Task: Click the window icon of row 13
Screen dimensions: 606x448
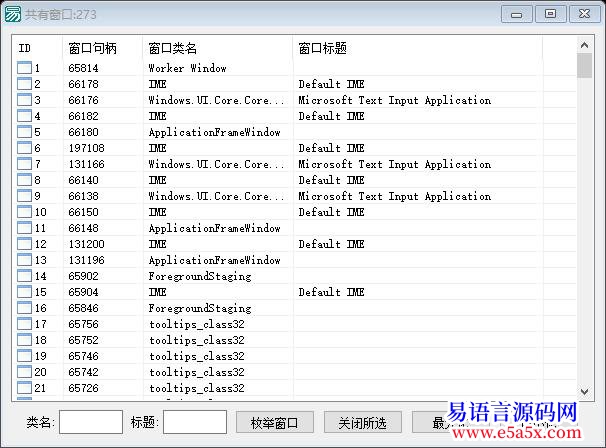Action: coord(24,260)
